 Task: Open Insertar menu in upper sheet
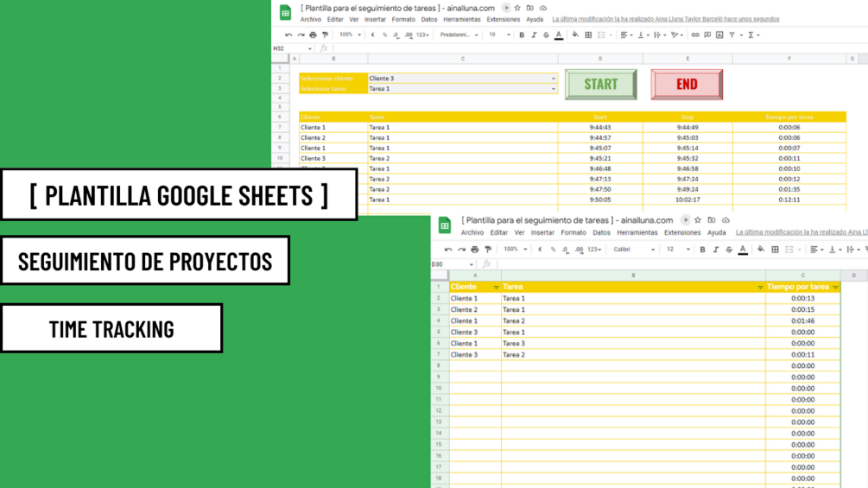pos(375,19)
